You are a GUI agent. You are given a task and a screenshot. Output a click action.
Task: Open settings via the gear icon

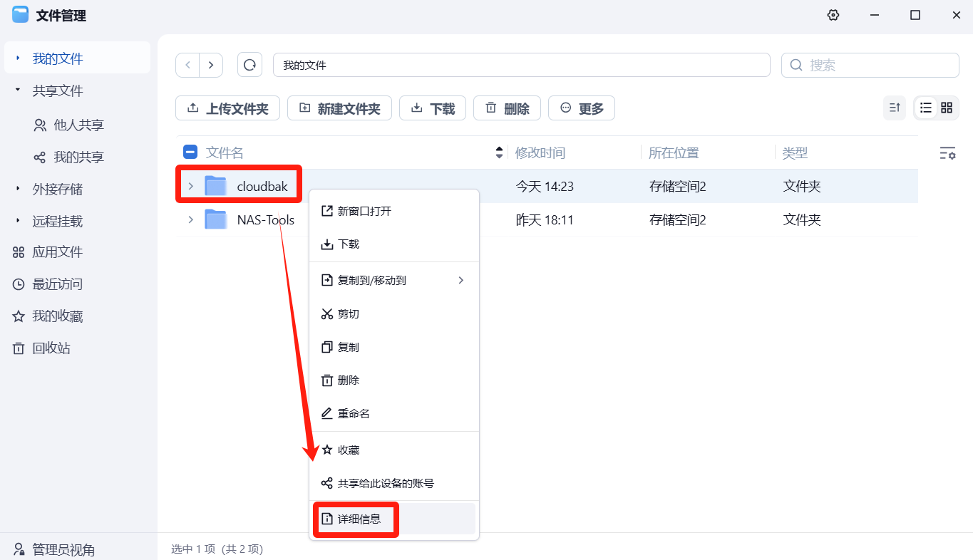pos(833,15)
